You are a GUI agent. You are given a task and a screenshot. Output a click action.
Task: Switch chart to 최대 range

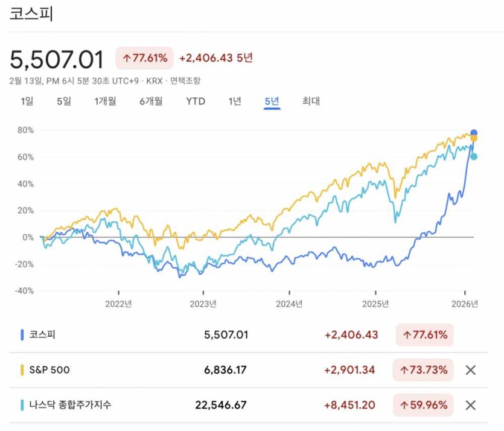pyautogui.click(x=311, y=101)
